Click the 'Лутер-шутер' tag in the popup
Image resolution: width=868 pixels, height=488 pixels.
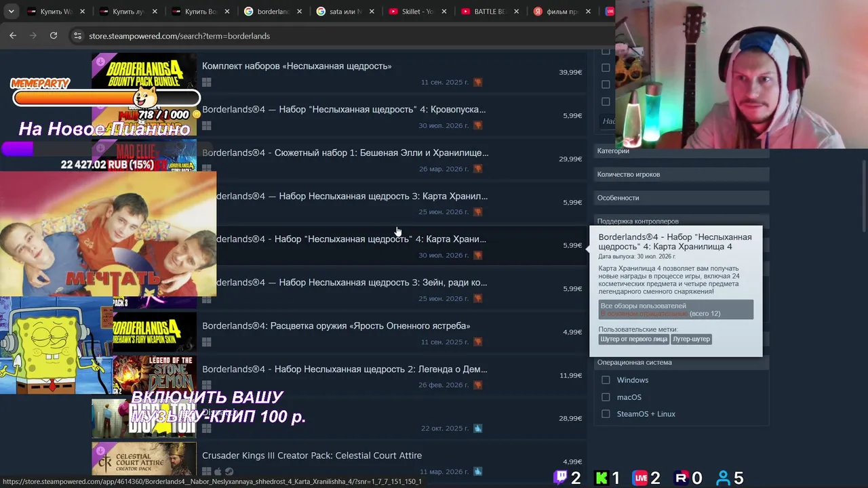click(x=691, y=339)
